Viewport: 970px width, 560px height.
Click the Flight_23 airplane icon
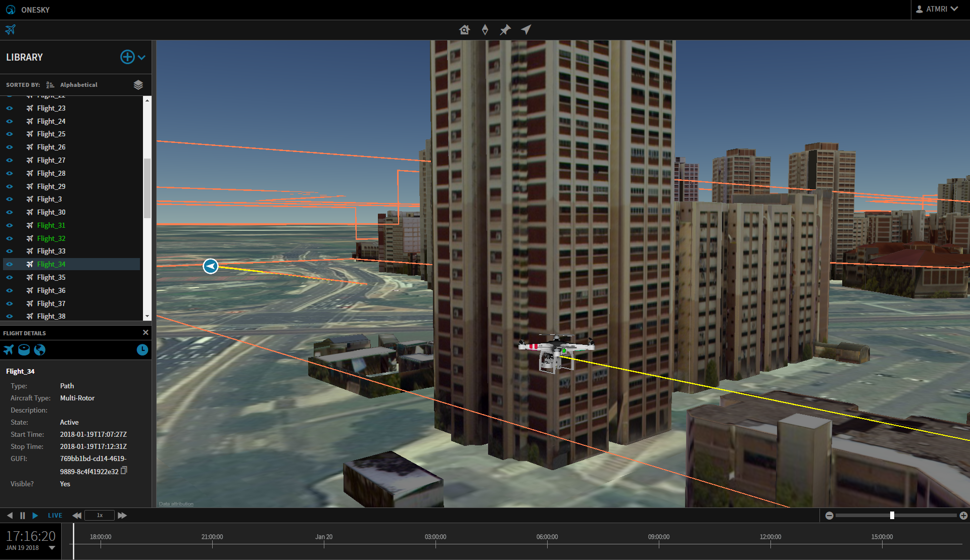click(x=30, y=108)
